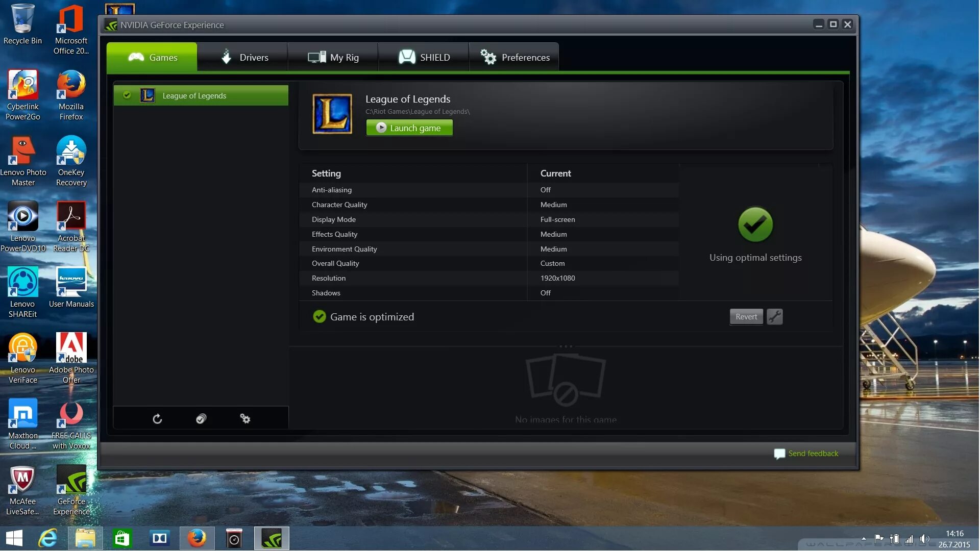The height and width of the screenshot is (551, 980).
Task: Select Lenovo VeriFace desktop icon
Action: click(22, 359)
